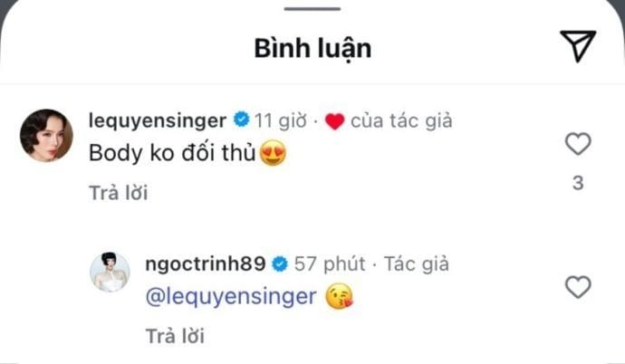625x364 pixels.
Task: Click the red heart "của tác giả" icon
Action: click(x=334, y=121)
